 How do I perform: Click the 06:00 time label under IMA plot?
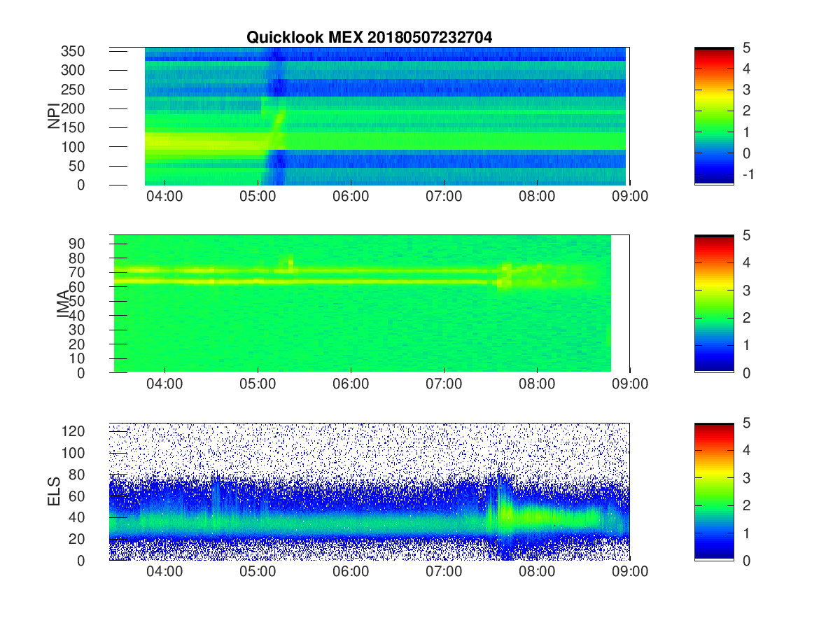tap(351, 384)
